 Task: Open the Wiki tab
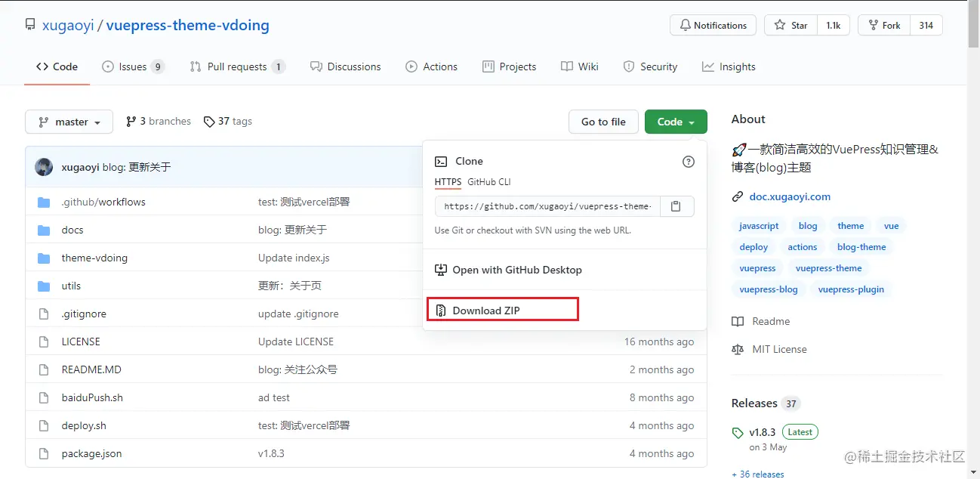point(580,66)
